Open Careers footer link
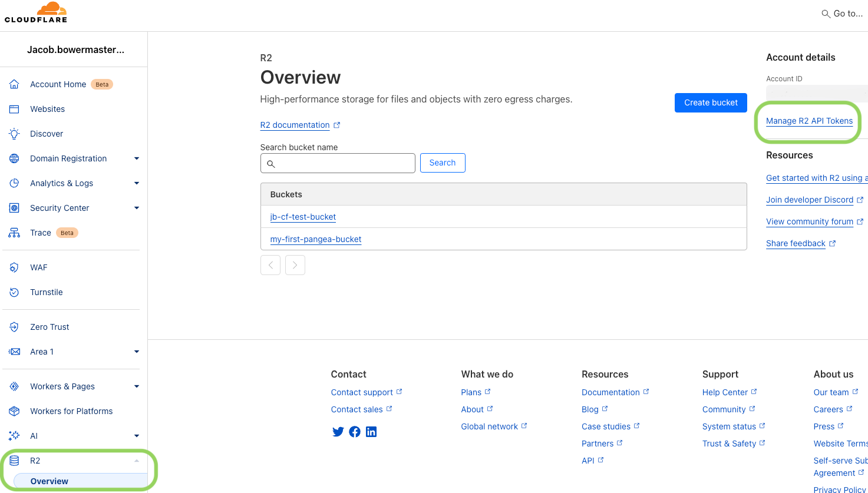Image resolution: width=868 pixels, height=493 pixels. click(828, 409)
